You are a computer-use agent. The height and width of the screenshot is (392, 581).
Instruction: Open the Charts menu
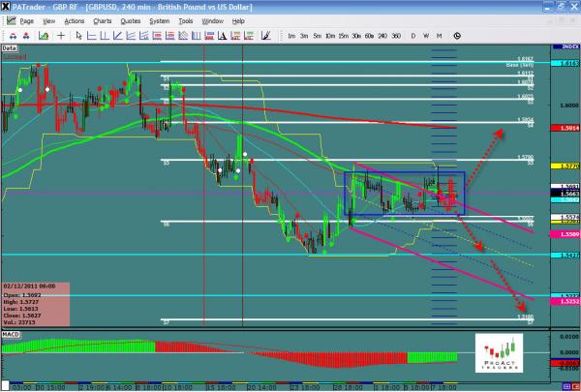(x=102, y=20)
